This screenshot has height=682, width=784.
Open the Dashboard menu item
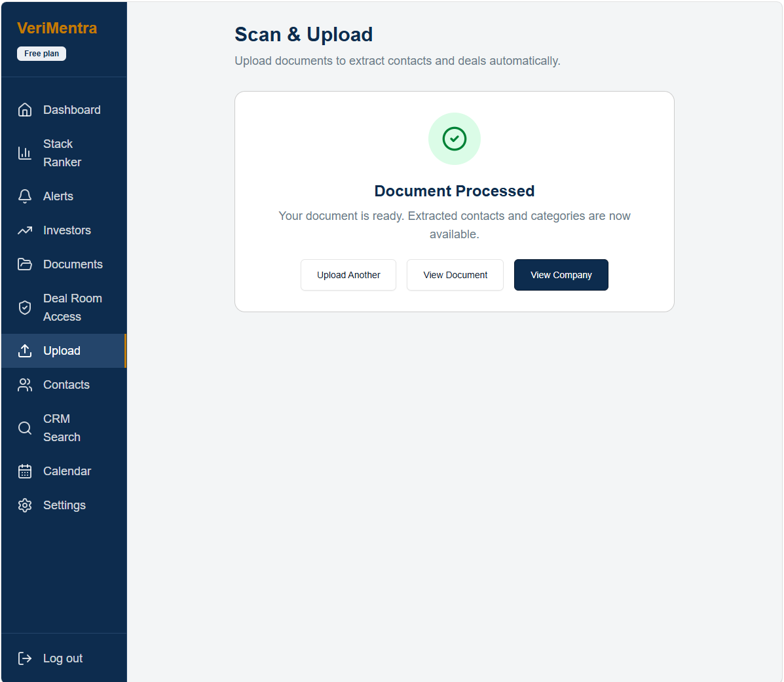(64, 110)
